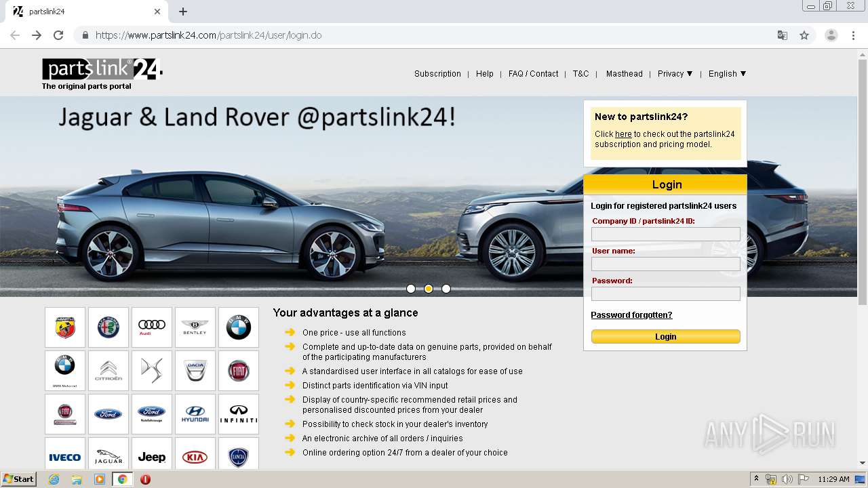Focus the Password field

tap(666, 293)
